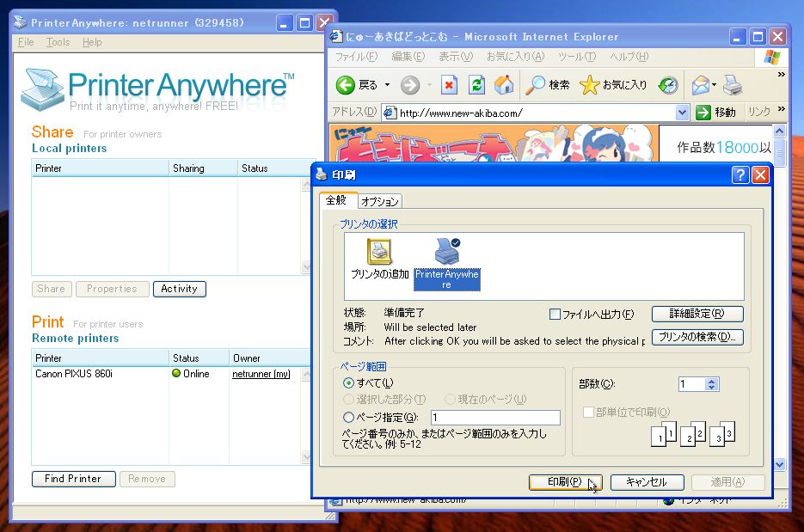This screenshot has width=804, height=532.
Task: Click the IE Forward arrow icon
Action: pos(409,85)
